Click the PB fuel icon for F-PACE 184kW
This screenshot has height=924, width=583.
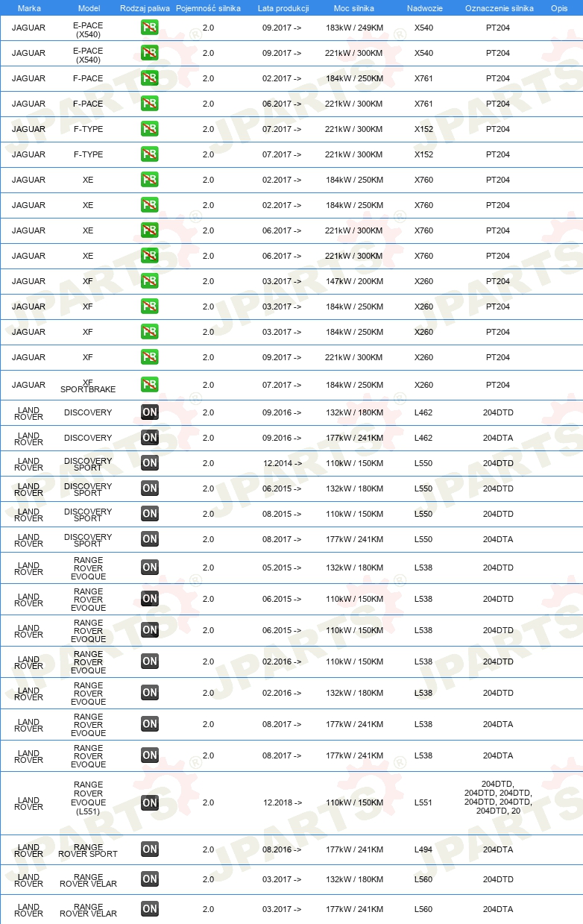[x=150, y=79]
